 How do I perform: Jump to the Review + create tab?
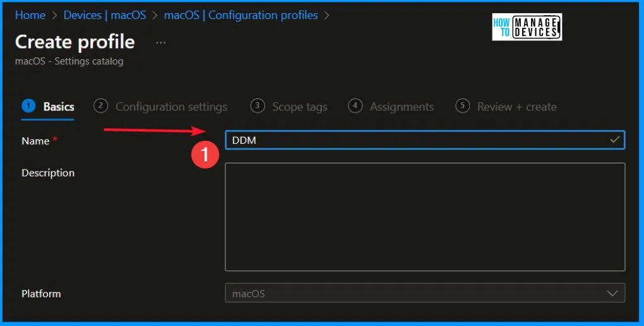pos(516,107)
